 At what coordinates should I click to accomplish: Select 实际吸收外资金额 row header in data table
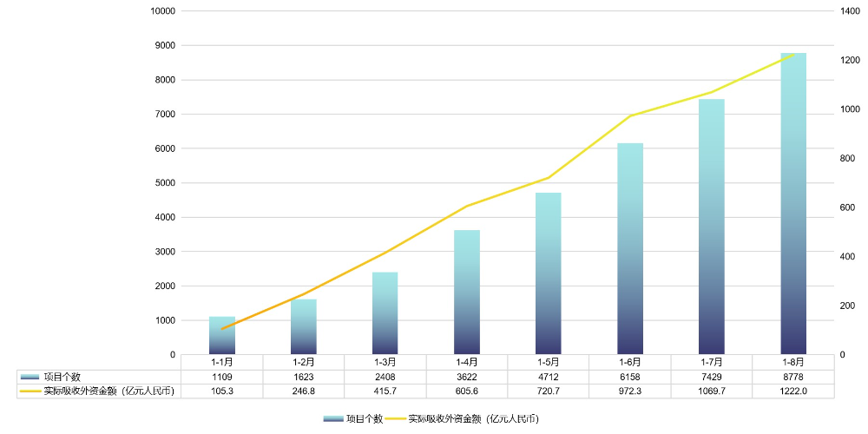click(x=108, y=391)
